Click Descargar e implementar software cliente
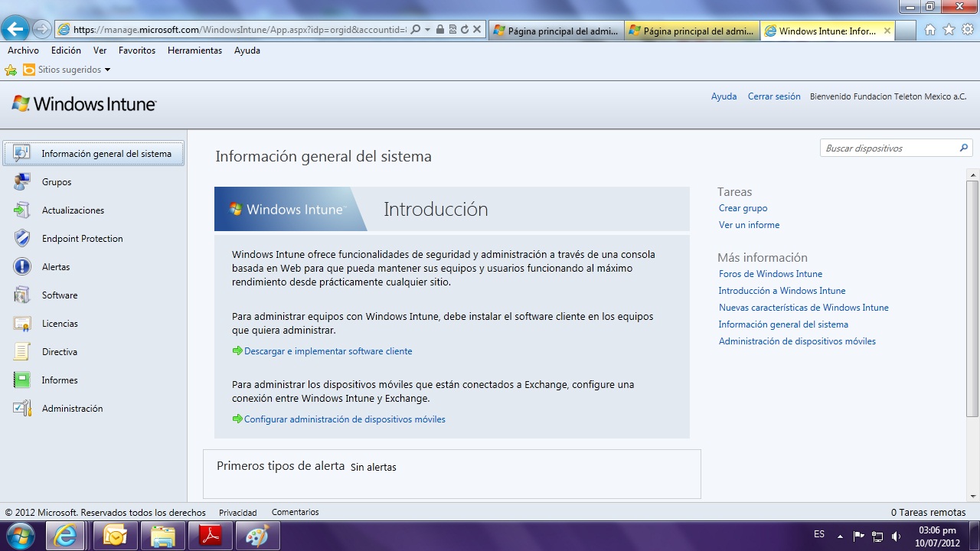Viewport: 980px width, 551px height. tap(328, 351)
